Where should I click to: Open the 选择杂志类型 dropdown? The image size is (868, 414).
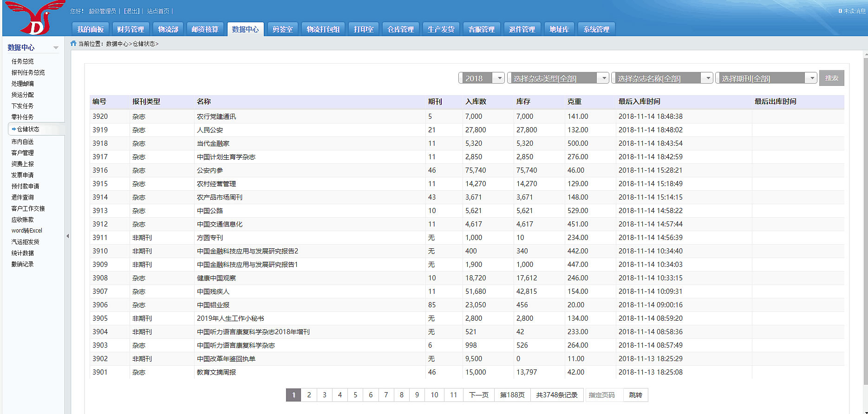(x=558, y=78)
